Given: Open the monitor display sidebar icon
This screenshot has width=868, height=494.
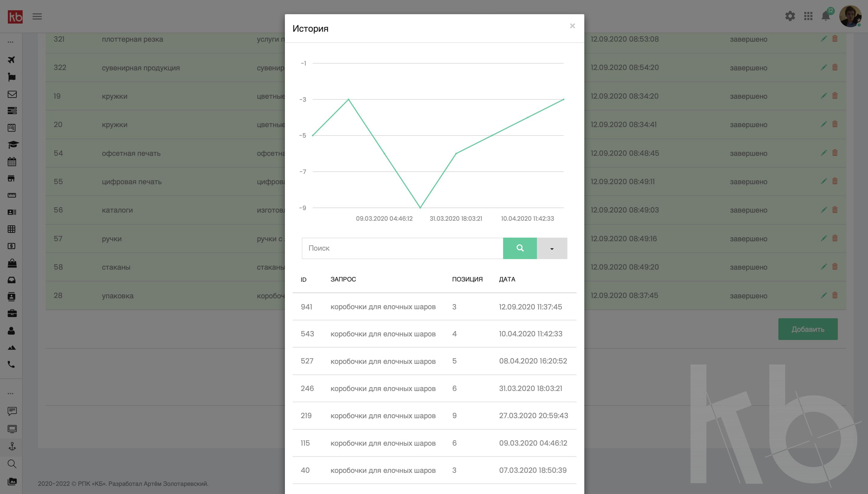Looking at the screenshot, I should tap(12, 429).
